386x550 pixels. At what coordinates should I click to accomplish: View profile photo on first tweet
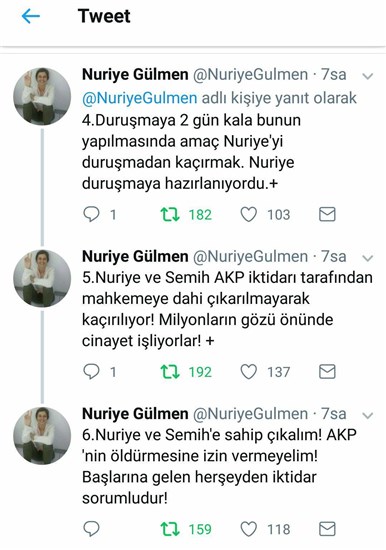[42, 97]
